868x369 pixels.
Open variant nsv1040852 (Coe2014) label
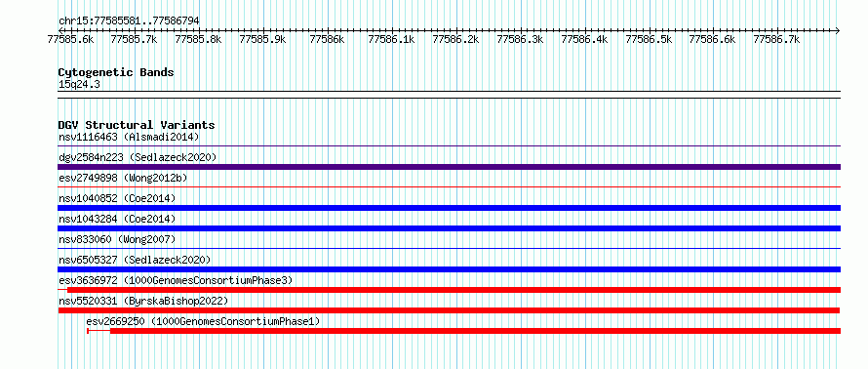pyautogui.click(x=117, y=198)
